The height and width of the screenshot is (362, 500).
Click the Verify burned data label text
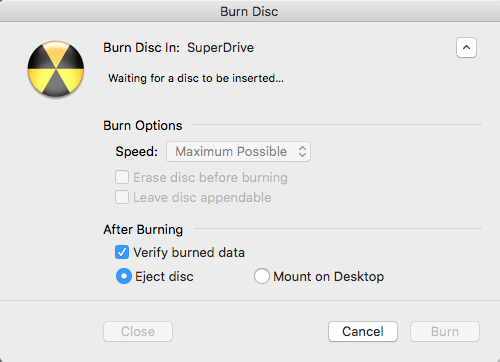tap(189, 252)
